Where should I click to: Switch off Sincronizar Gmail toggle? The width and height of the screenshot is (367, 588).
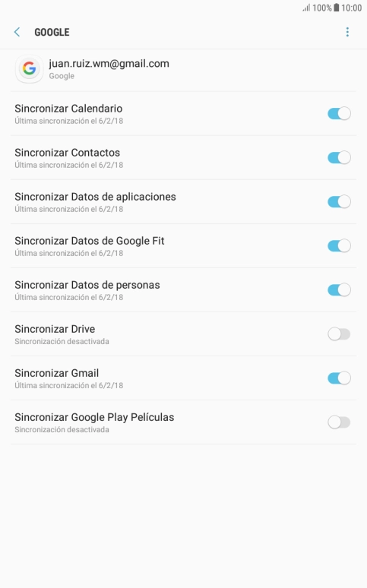tap(339, 378)
